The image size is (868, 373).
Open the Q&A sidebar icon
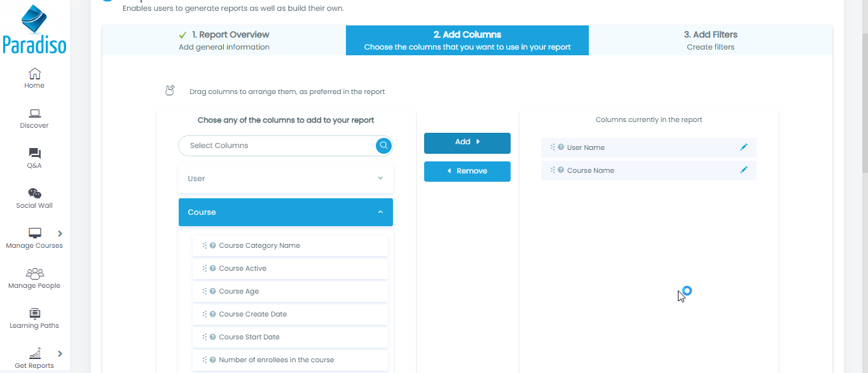tap(34, 154)
